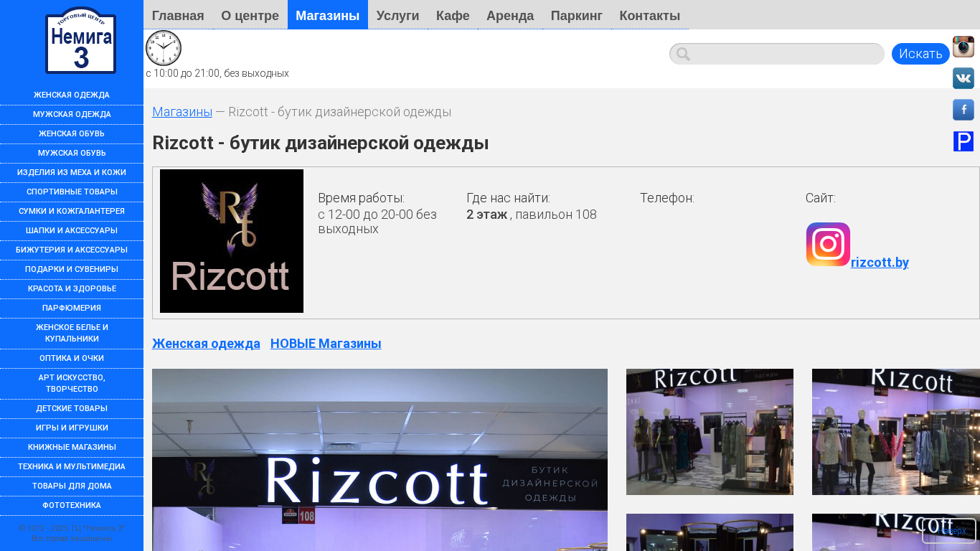Open Бижутерия и аксессуары category
This screenshot has height=551, width=980.
pos(72,250)
